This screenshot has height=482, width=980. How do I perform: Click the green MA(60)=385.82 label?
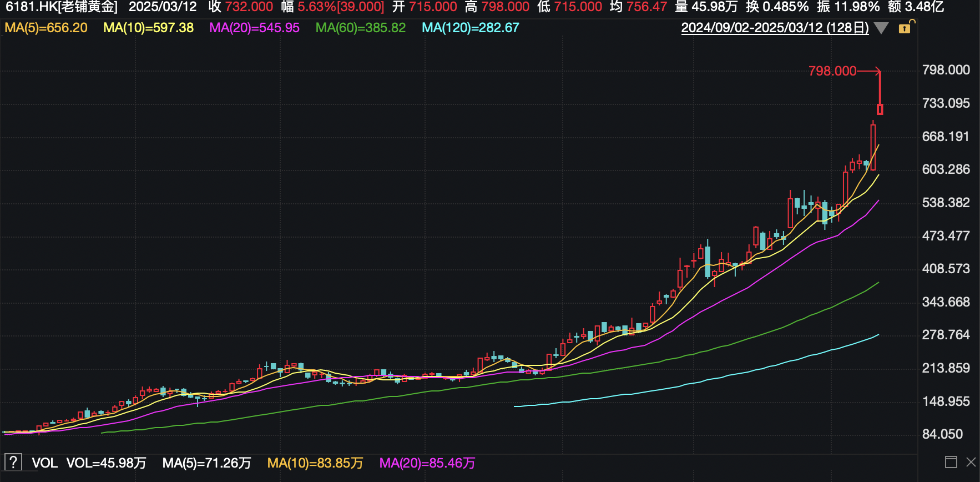pyautogui.click(x=360, y=28)
